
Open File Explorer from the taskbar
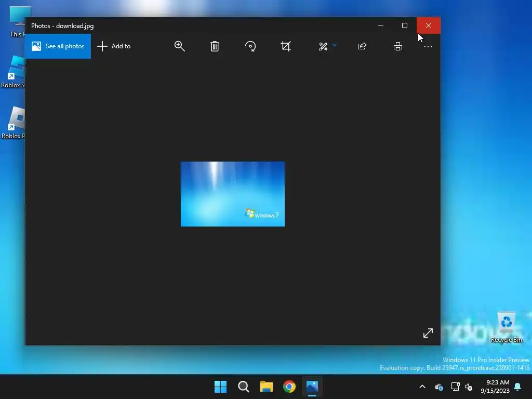click(267, 387)
